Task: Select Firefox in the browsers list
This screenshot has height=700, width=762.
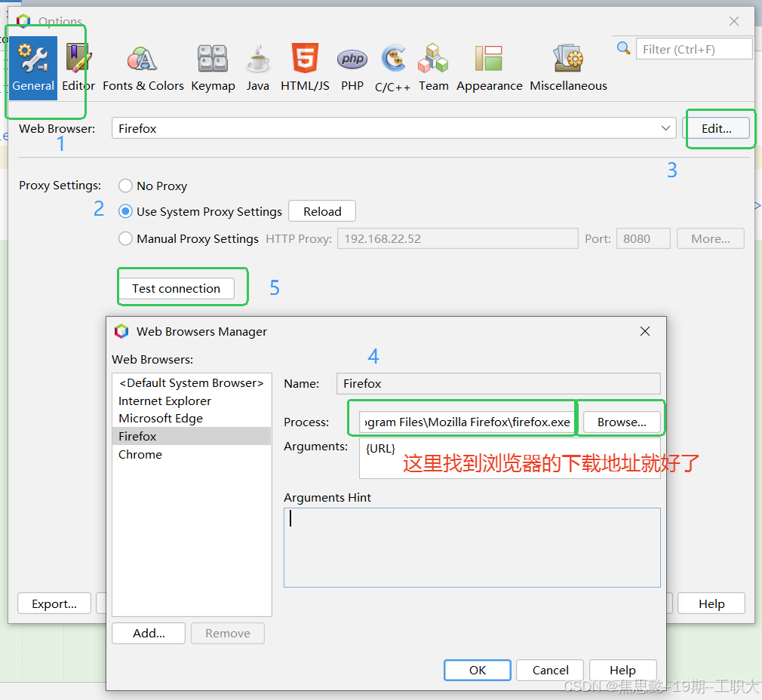Action: coord(192,436)
